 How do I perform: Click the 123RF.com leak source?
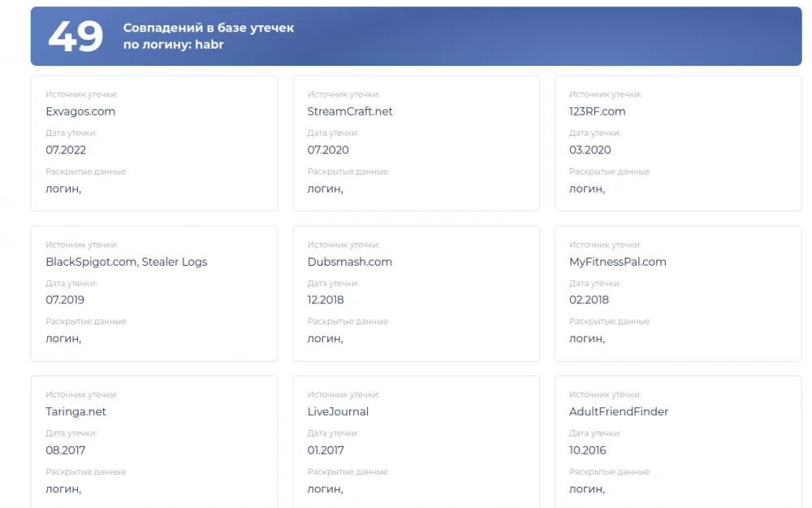597,111
